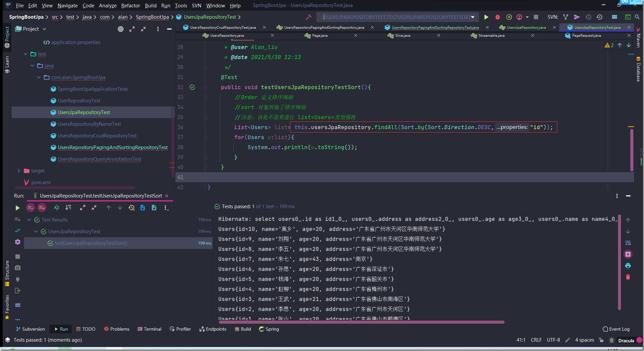644x351 pixels.
Task: Expand the target folder
Action: pos(19,171)
